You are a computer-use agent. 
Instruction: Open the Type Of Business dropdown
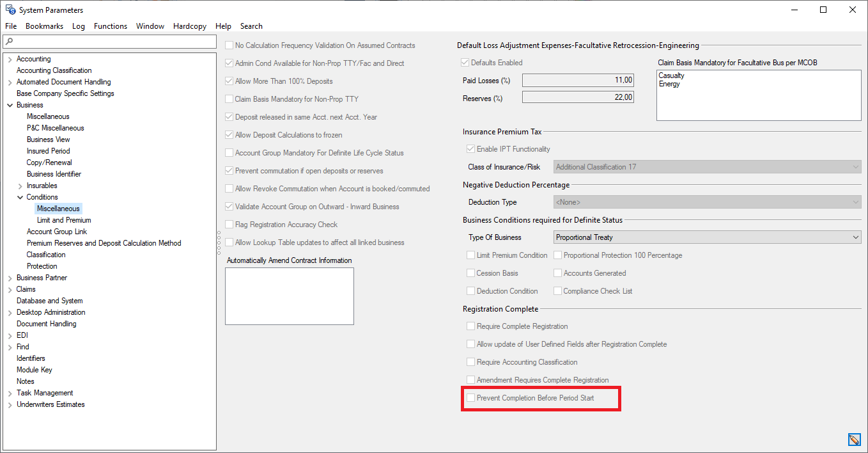(856, 237)
